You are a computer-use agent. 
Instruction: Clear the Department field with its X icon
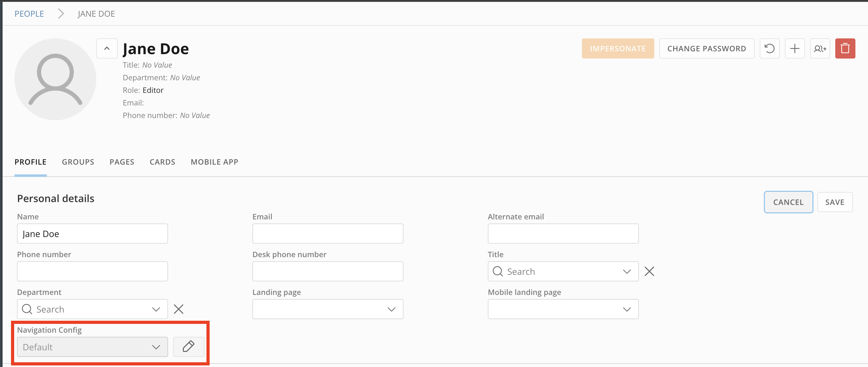click(178, 309)
